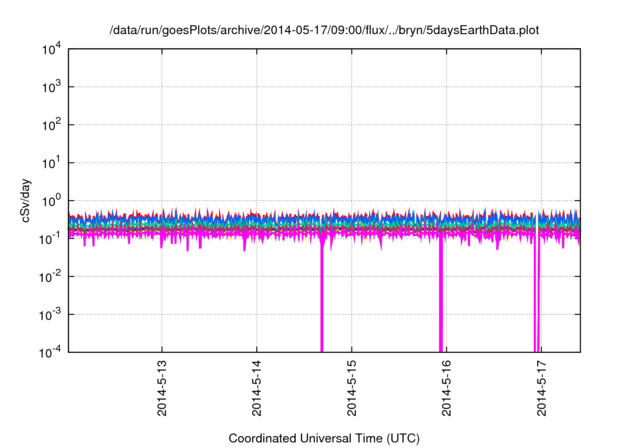Image resolution: width=640 pixels, height=448 pixels.
Task: Click the 2014-5-13 date label
Action: coord(162,388)
